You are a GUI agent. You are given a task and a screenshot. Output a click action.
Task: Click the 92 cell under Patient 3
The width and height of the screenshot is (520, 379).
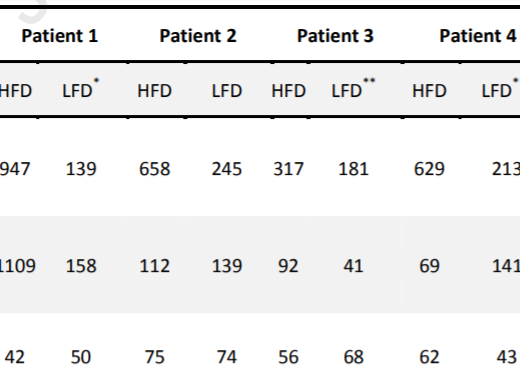tap(288, 266)
